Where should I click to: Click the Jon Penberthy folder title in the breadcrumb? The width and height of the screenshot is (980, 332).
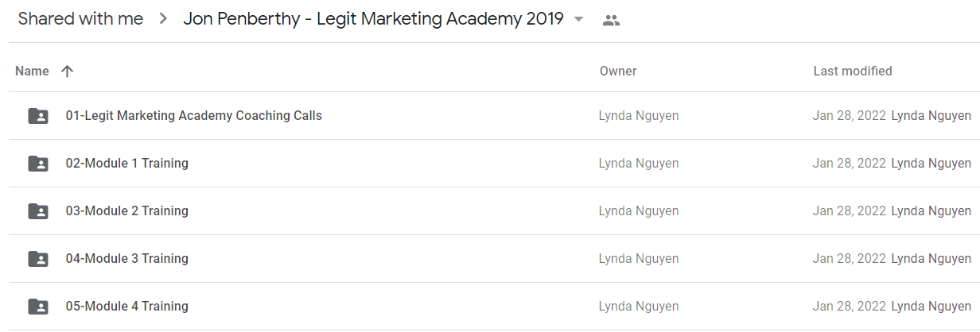point(373,19)
